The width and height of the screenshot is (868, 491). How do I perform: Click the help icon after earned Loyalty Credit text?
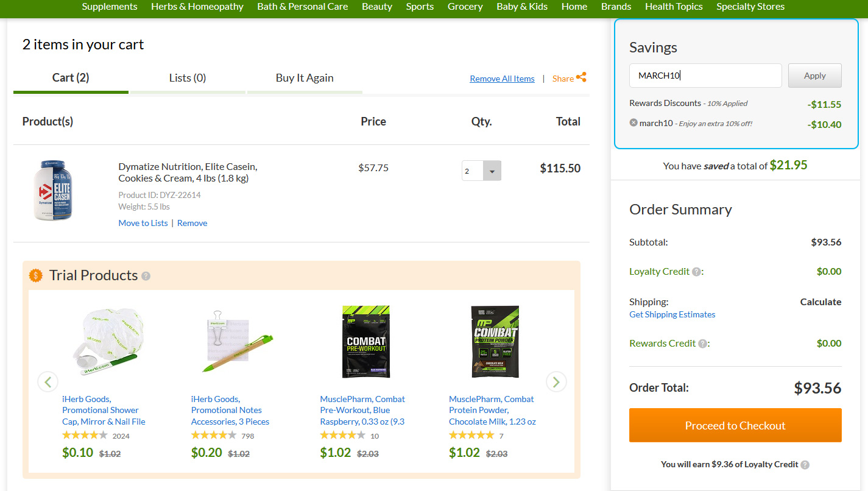click(805, 465)
